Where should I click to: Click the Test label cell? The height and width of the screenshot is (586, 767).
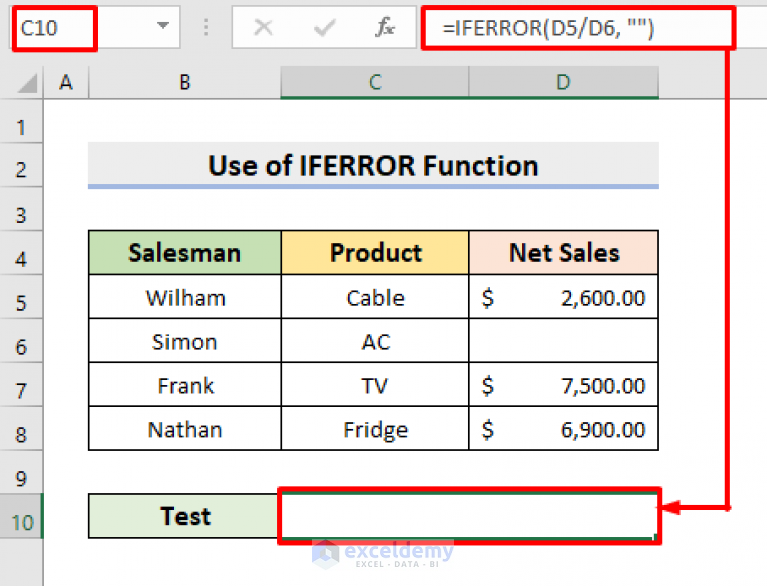185,516
